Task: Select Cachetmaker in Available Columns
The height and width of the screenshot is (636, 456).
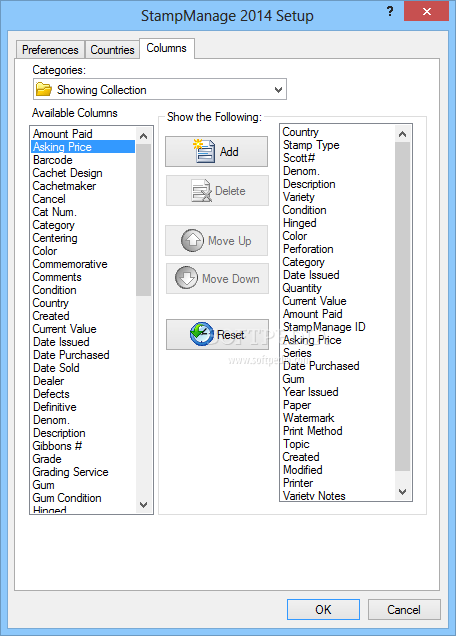Action: coord(83,186)
